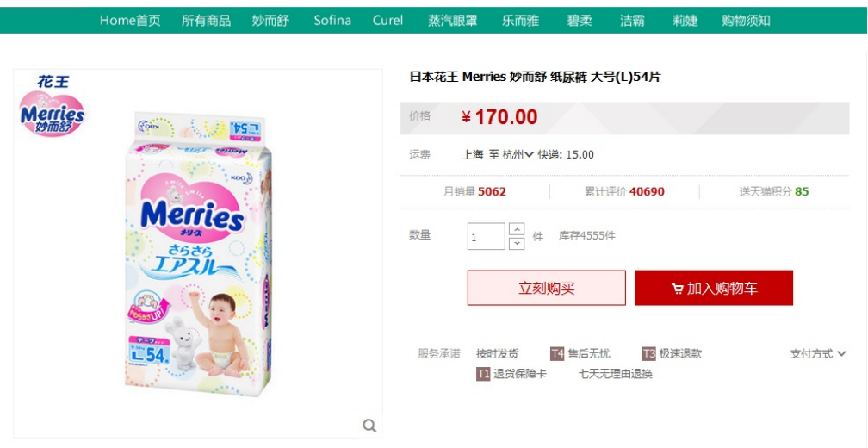Open the 杭州 shipping destination dropdown

tap(518, 155)
